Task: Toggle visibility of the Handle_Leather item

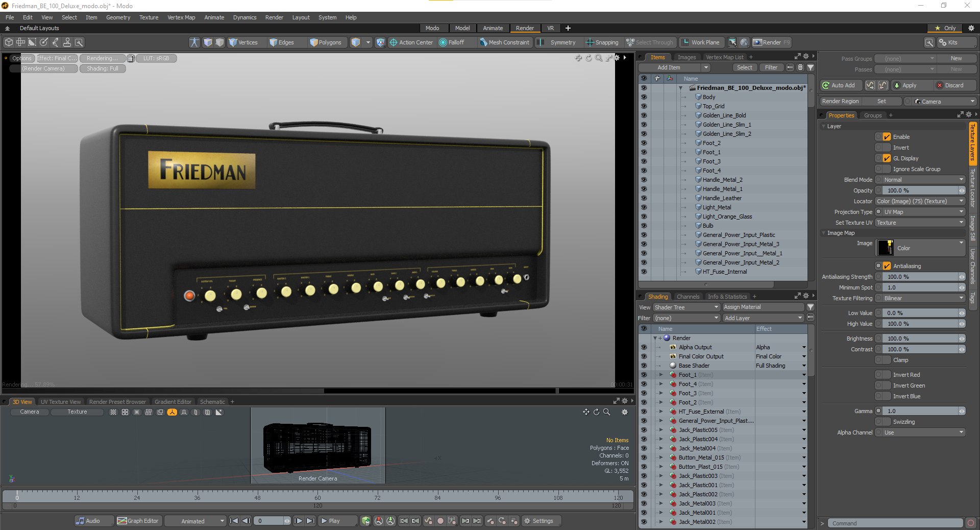Action: 644,198
